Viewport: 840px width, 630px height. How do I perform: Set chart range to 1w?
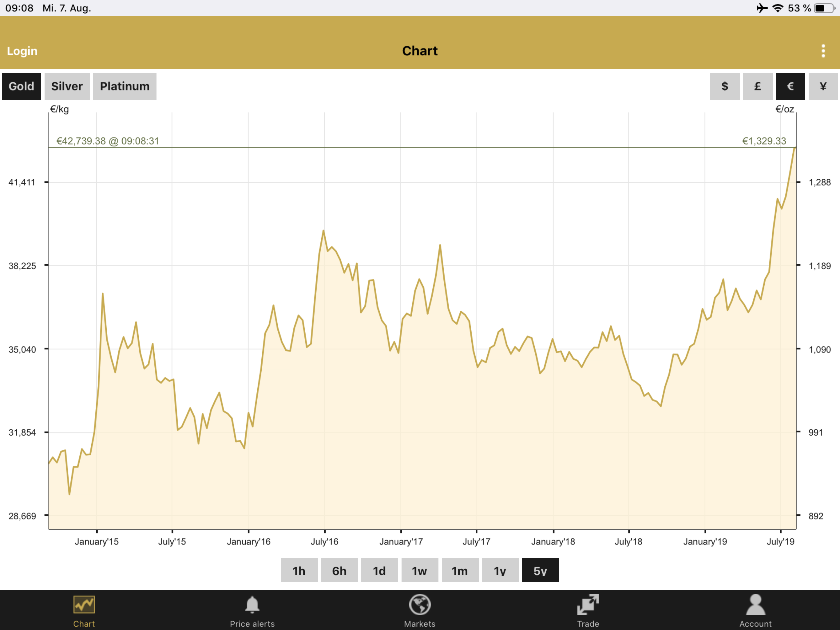(x=419, y=570)
